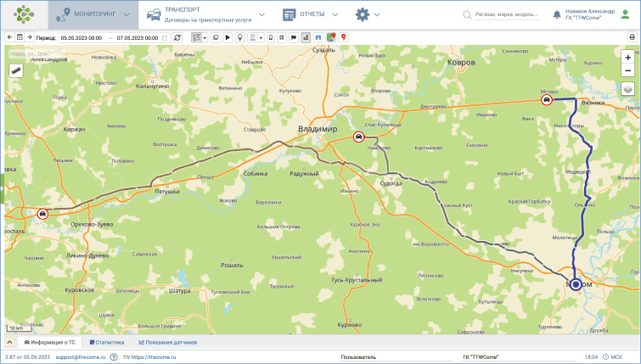Collapse the bottom information panel
Image resolution: width=641 pixels, height=364 pixels.
click(x=9, y=342)
